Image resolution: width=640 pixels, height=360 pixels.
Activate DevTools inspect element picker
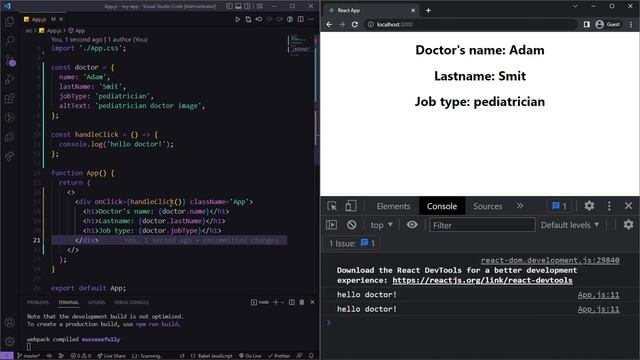(x=332, y=206)
